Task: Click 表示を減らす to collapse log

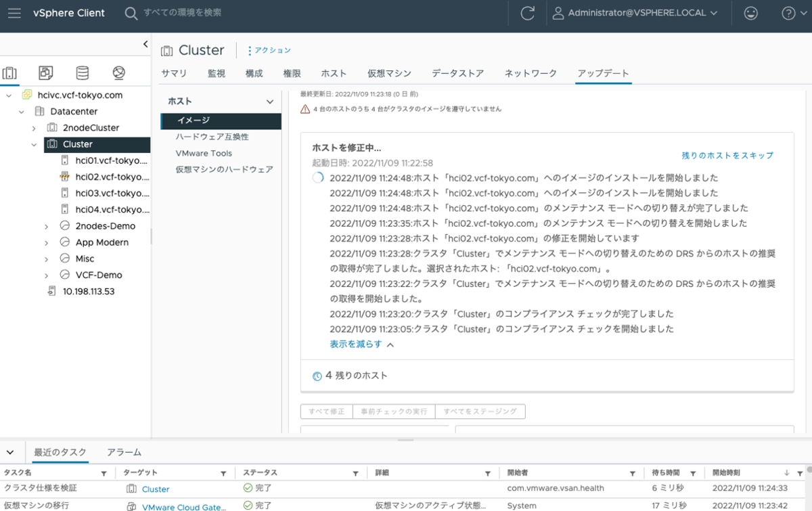Action: pos(361,344)
